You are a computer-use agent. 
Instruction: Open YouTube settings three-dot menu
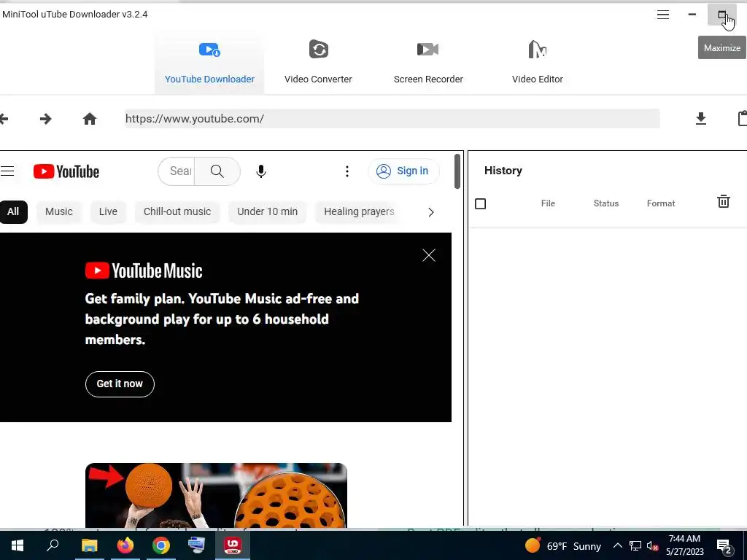(x=347, y=171)
